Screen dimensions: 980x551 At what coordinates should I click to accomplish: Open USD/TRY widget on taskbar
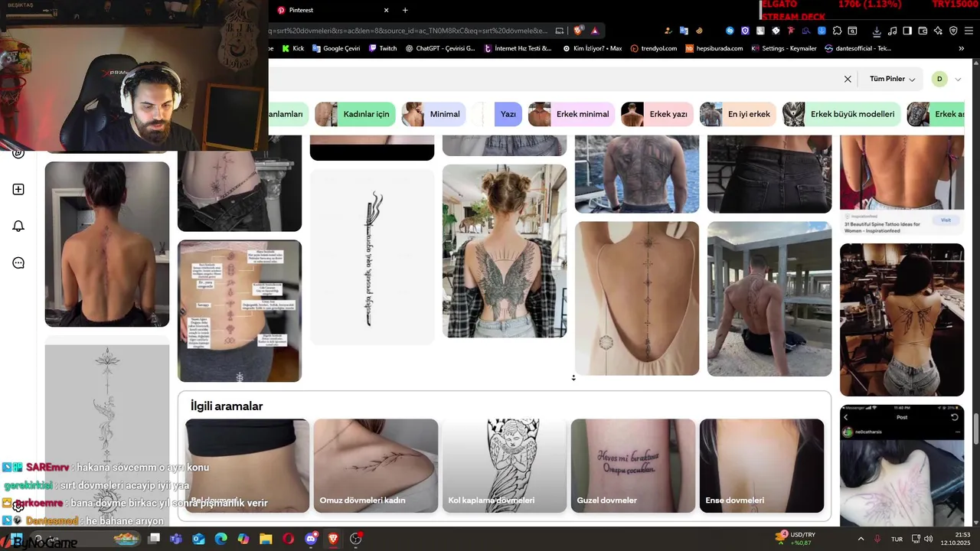(795, 539)
